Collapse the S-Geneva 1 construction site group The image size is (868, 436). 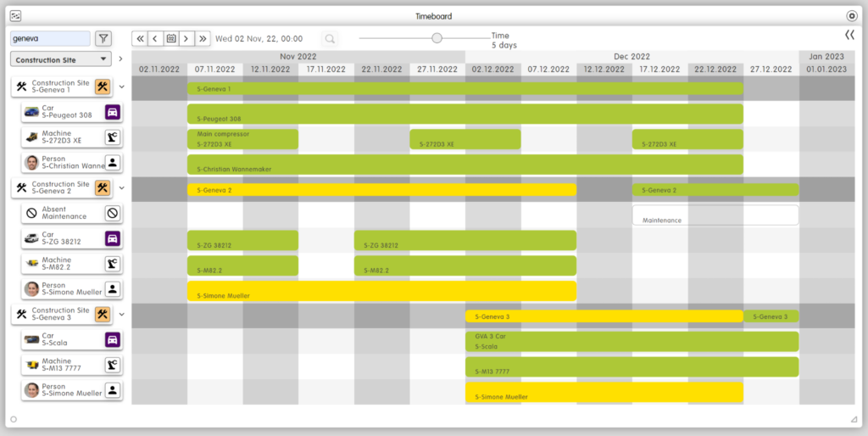pos(121,87)
